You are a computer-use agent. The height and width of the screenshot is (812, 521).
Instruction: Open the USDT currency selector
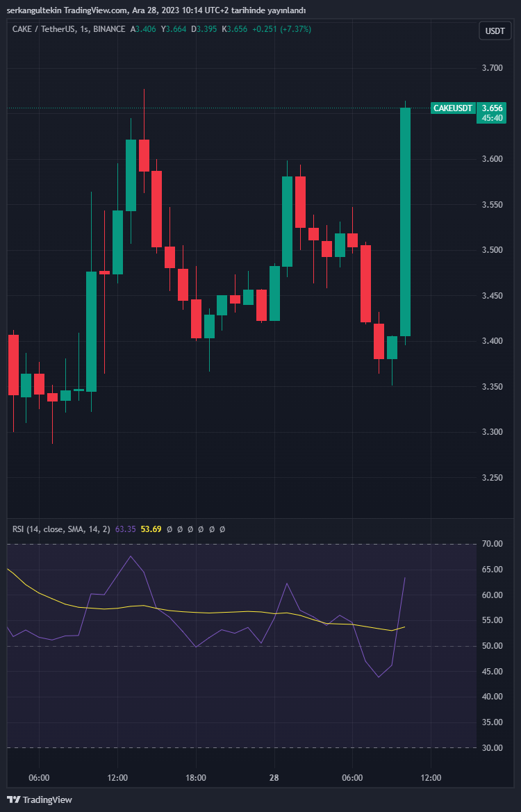click(495, 31)
